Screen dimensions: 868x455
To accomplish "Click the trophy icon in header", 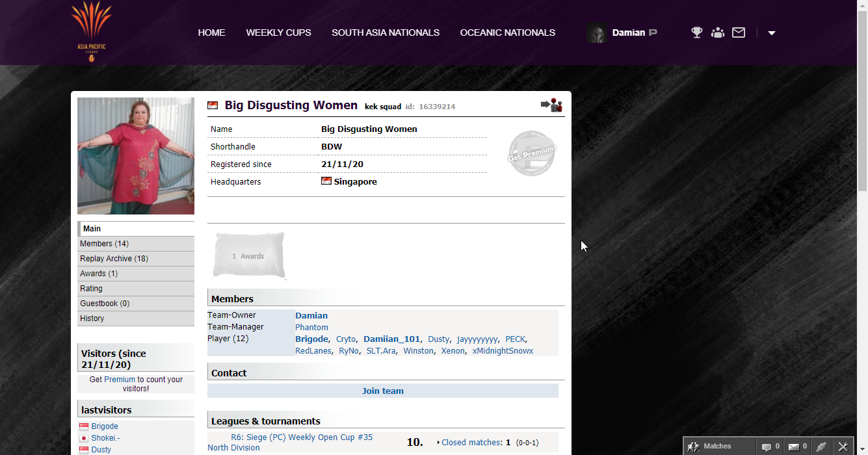I will pyautogui.click(x=696, y=32).
